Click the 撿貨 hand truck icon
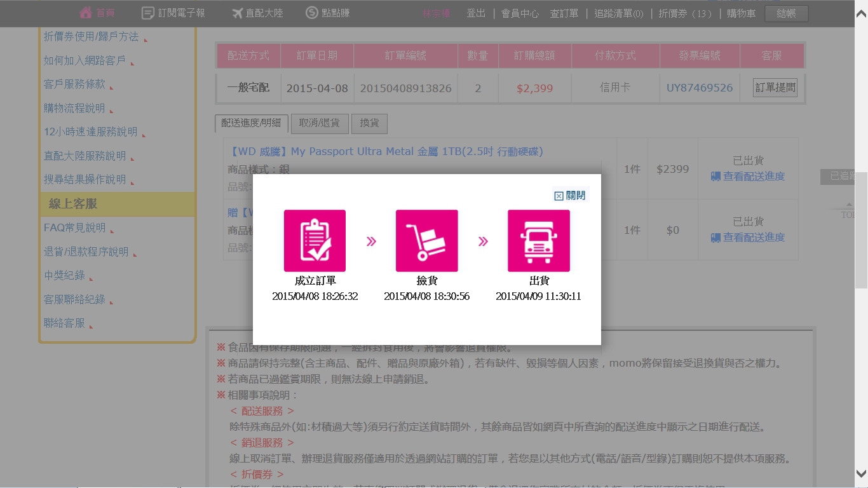The width and height of the screenshot is (868, 488). (427, 241)
